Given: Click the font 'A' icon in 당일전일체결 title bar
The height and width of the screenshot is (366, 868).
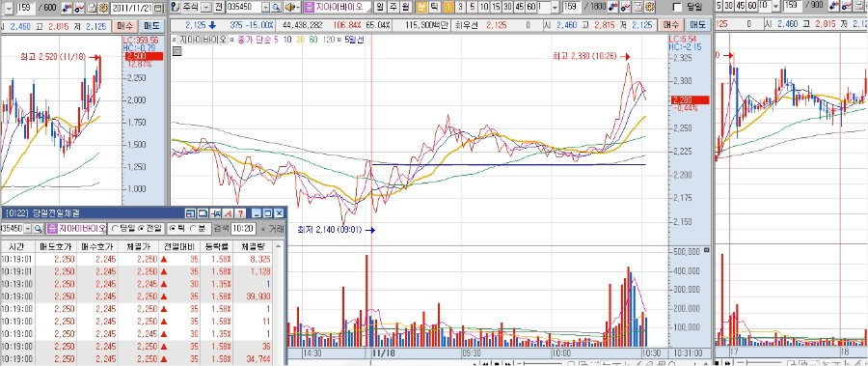Looking at the screenshot, I should click(x=229, y=213).
